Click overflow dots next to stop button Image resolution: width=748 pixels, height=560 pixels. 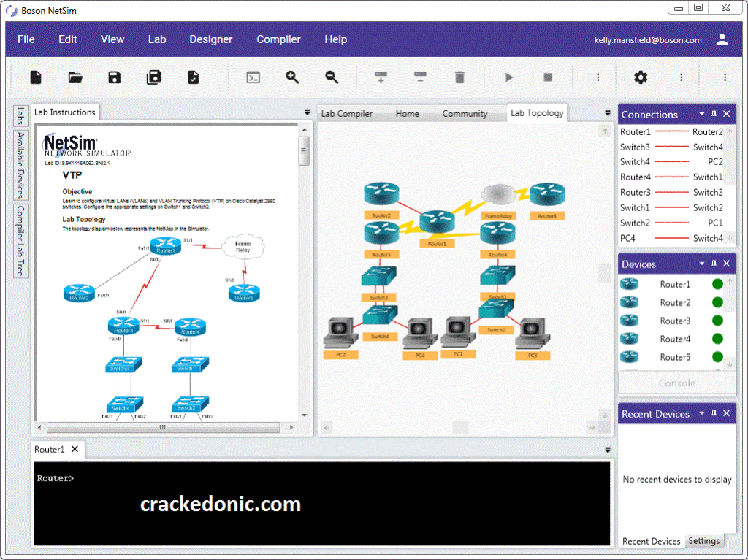pos(598,77)
